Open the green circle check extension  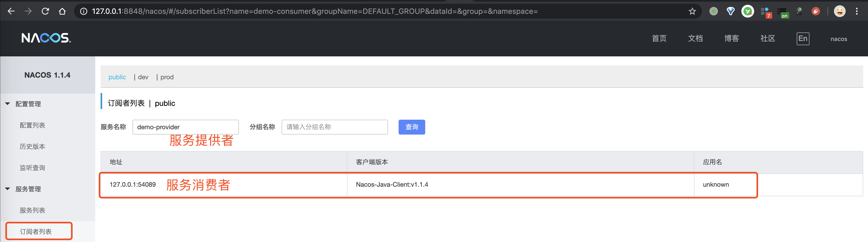tap(748, 11)
